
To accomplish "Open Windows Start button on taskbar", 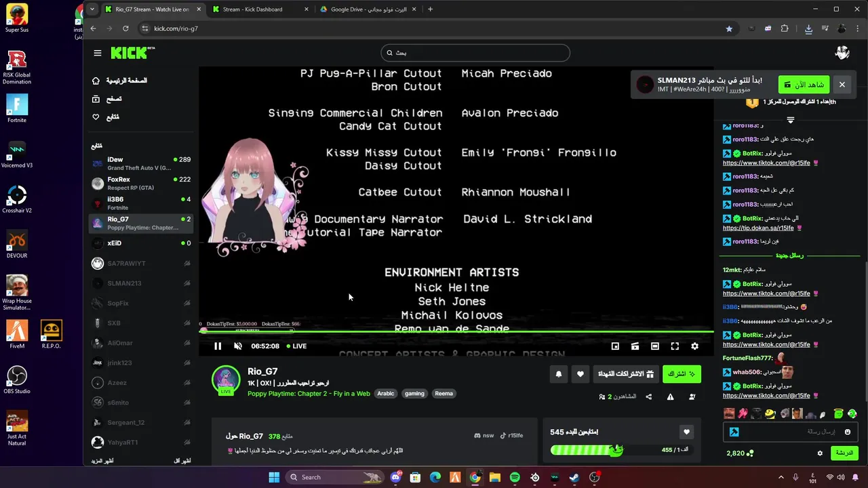I will (x=274, y=477).
